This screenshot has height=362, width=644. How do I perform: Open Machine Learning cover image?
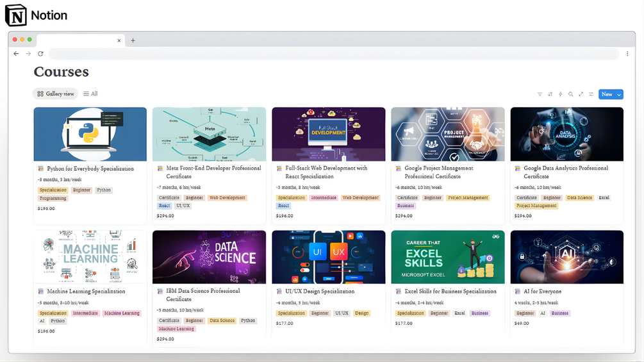click(x=90, y=257)
